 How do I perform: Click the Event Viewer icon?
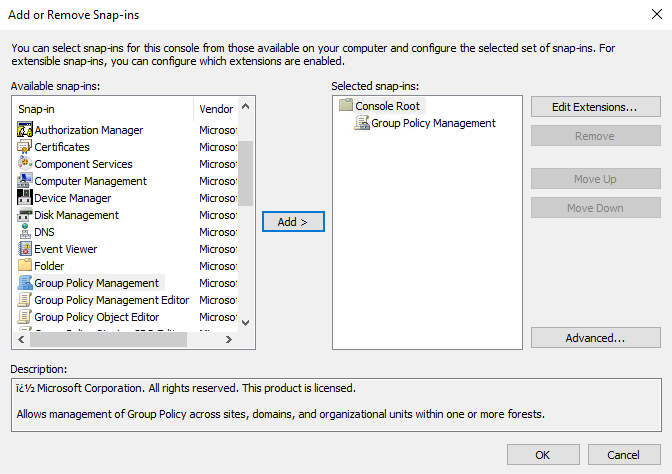[x=25, y=249]
